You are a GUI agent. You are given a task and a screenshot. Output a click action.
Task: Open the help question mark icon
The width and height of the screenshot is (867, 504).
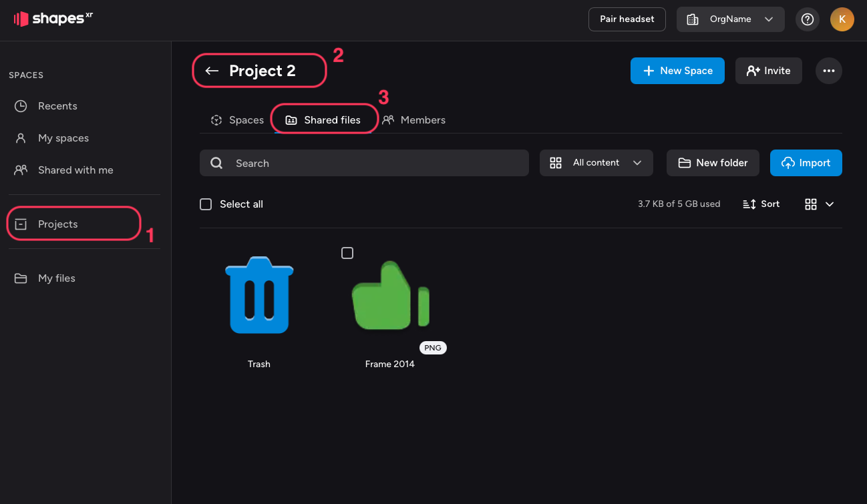click(x=807, y=19)
